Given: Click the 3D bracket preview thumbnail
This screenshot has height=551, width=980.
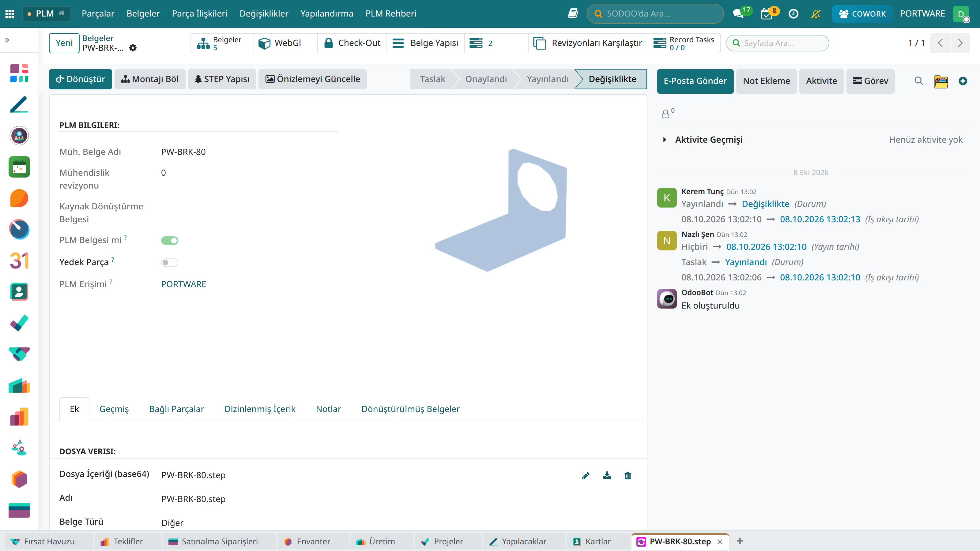Looking at the screenshot, I should [x=501, y=210].
